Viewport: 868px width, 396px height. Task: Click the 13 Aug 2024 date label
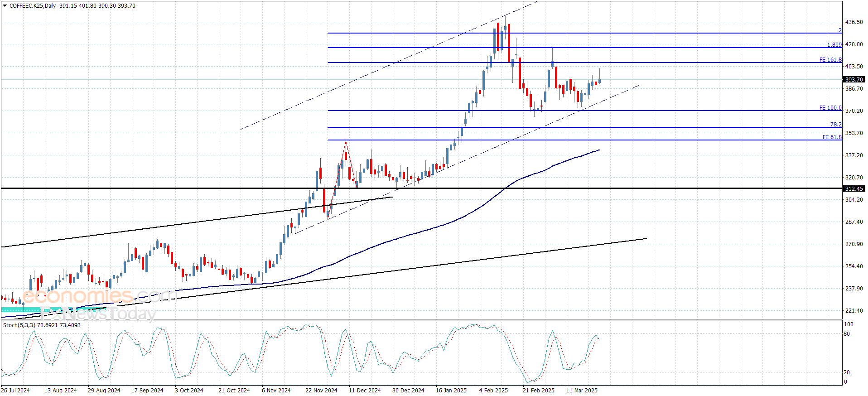[61, 391]
